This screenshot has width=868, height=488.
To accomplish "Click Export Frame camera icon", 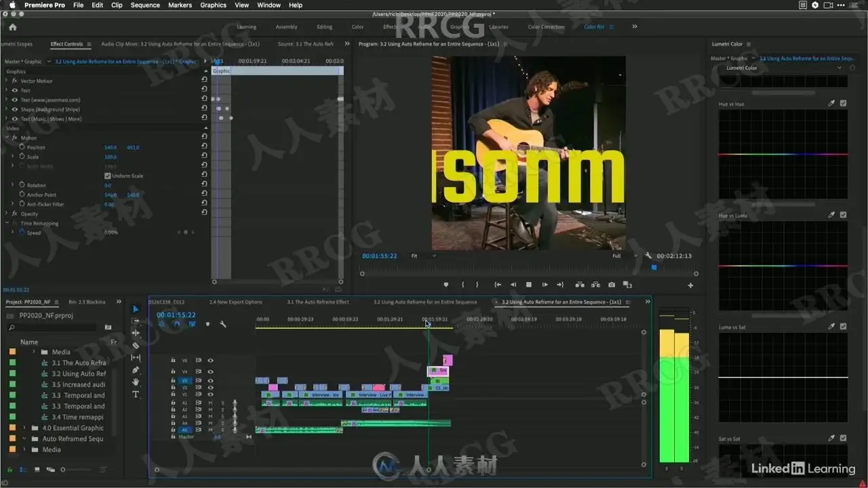I will pyautogui.click(x=612, y=285).
